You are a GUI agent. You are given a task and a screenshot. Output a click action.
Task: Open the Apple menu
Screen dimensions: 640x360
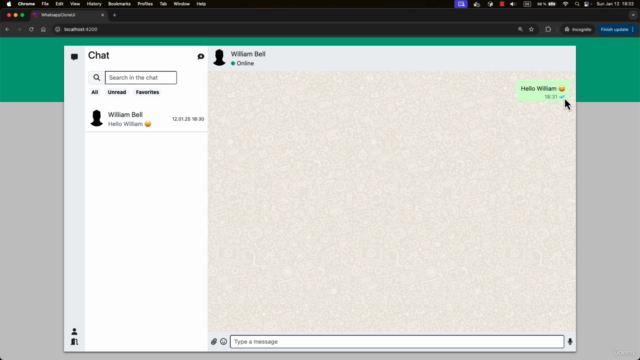coord(9,4)
